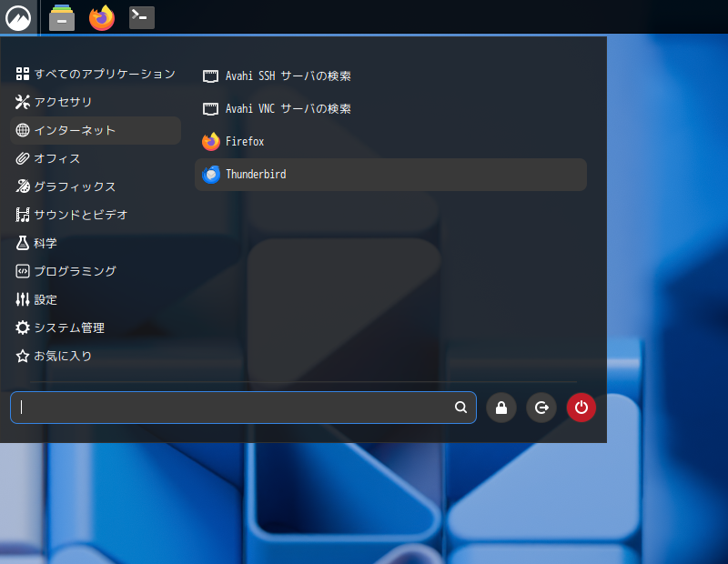Viewport: 728px width, 564px height.
Task: Click the インターネット globe icon
Action: 22,130
